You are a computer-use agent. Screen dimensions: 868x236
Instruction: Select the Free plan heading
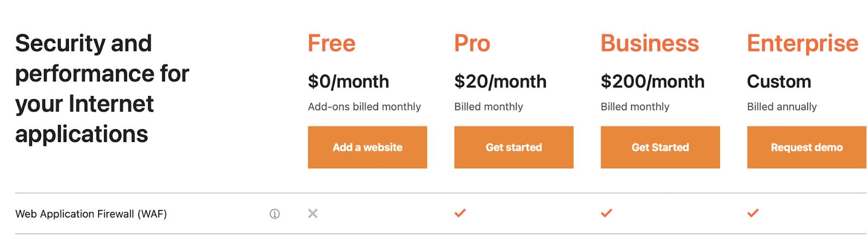click(331, 43)
